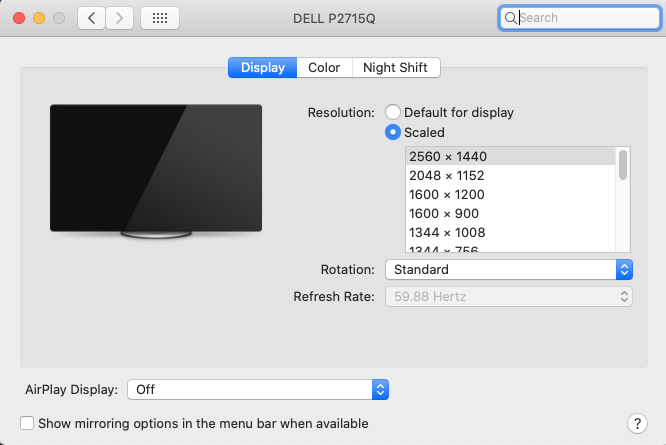Choose 1600 × 1200 resolution
The height and width of the screenshot is (445, 666).
click(511, 194)
